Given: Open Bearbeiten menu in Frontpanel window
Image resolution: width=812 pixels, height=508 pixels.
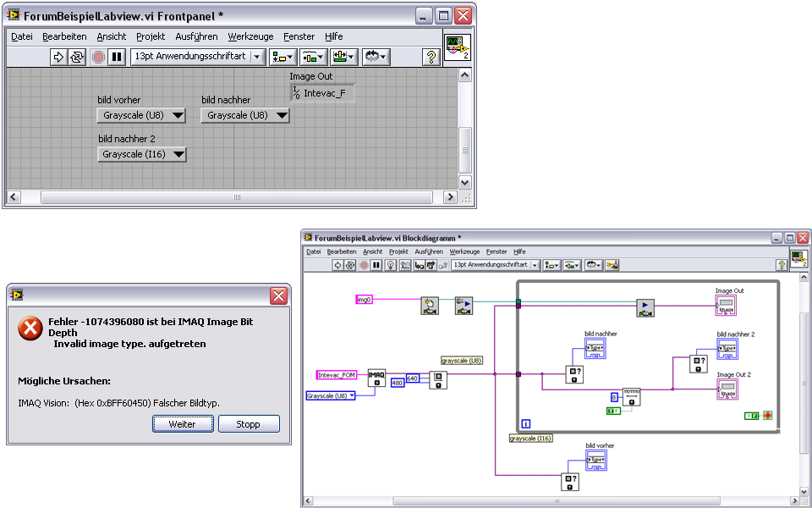Looking at the screenshot, I should tap(64, 36).
